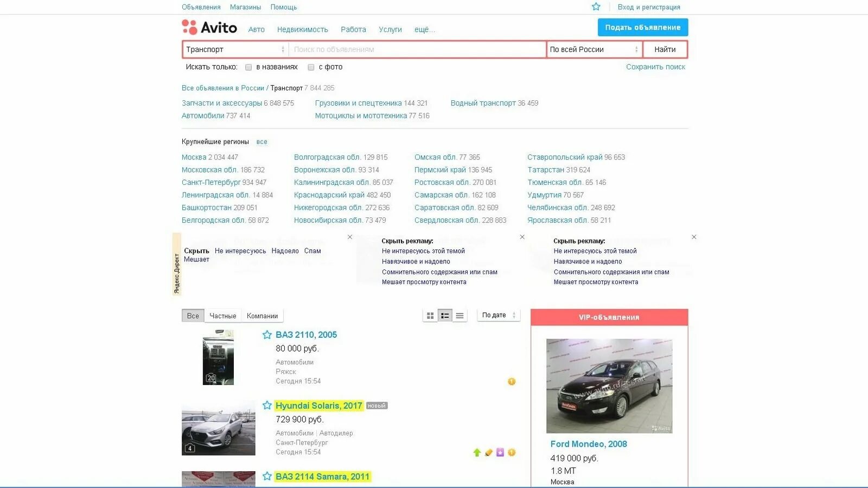Open 'Запчасти и аксессуары' category
This screenshot has width=868, height=488.
pyautogui.click(x=222, y=103)
